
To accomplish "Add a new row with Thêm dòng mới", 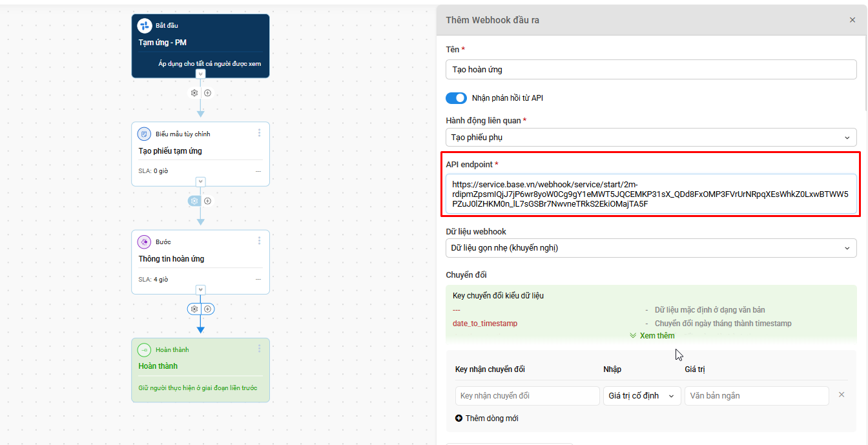I will pos(487,419).
